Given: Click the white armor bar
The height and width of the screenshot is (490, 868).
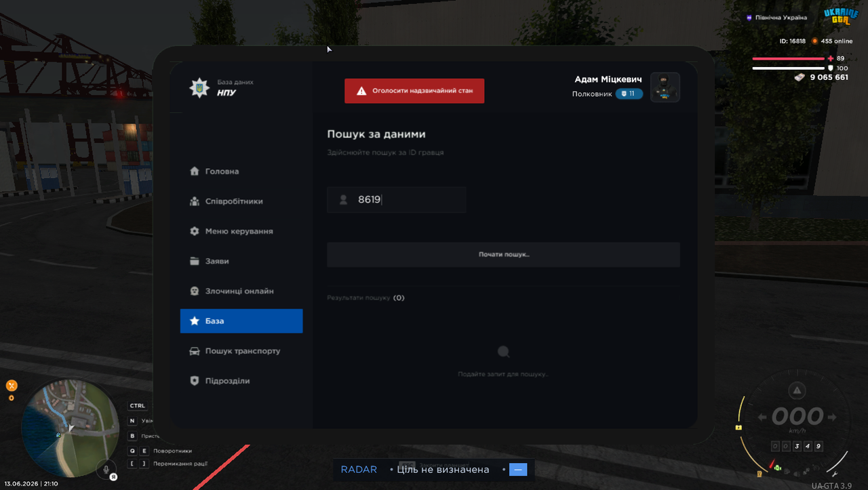Looking at the screenshot, I should pyautogui.click(x=788, y=68).
